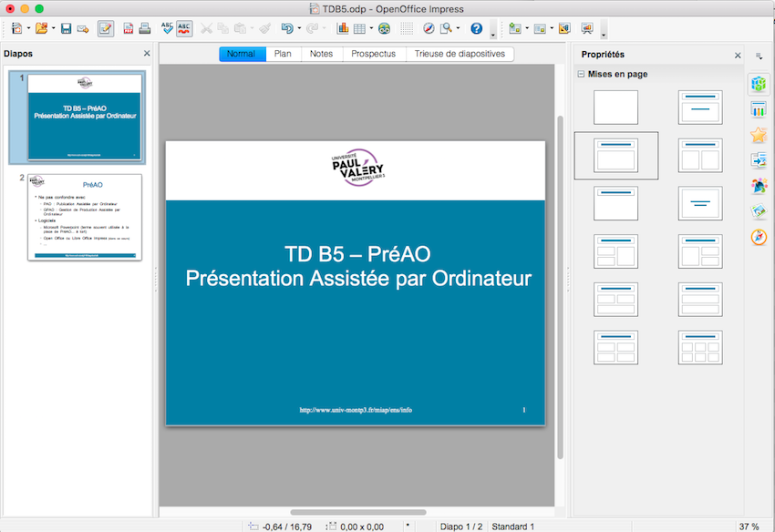Click the Zoom magnifier icon
775x532 pixels.
pos(447,28)
